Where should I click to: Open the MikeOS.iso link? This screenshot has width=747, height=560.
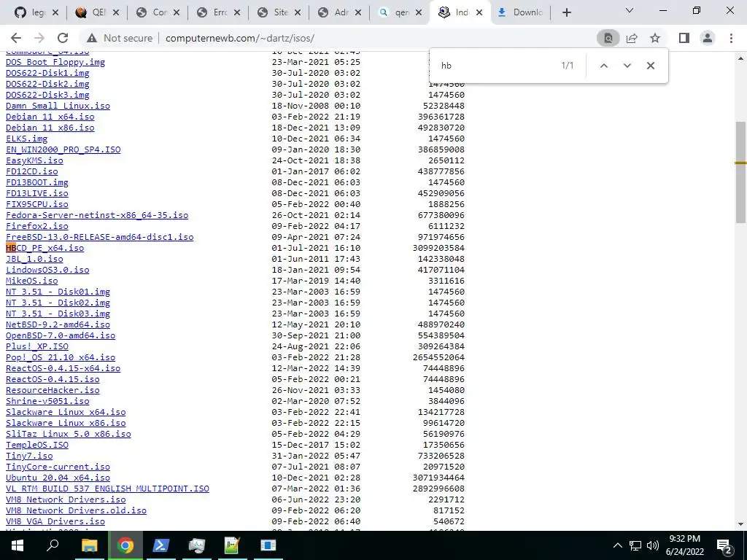[x=32, y=281]
